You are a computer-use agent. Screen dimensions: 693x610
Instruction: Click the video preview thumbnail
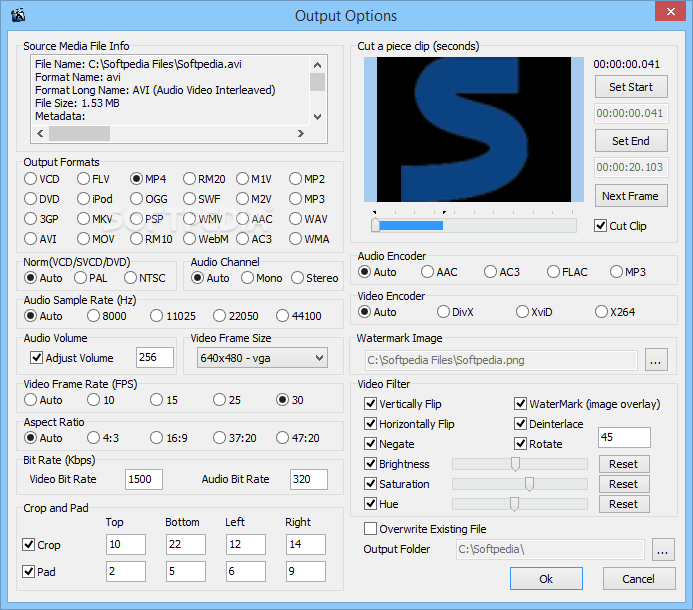(474, 129)
